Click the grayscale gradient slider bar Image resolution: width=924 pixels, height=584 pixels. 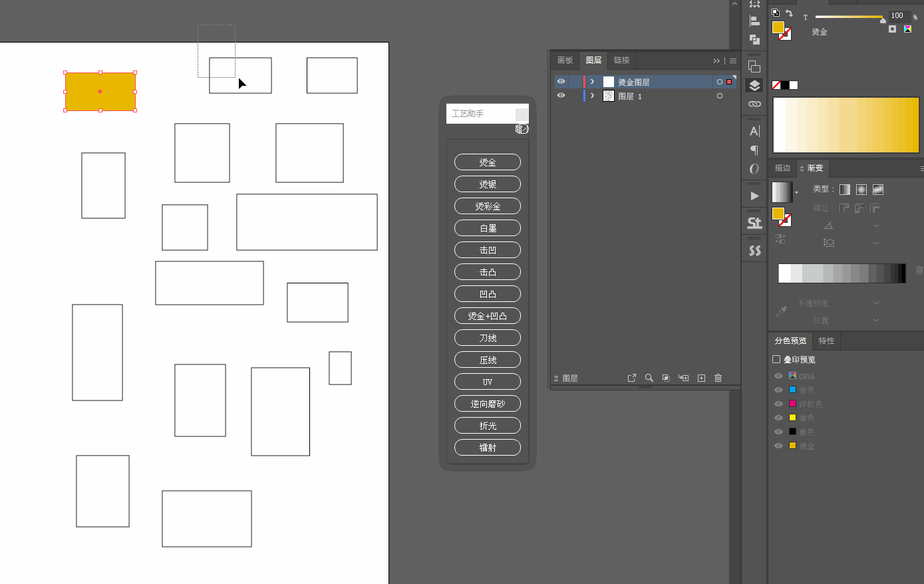pyautogui.click(x=842, y=273)
